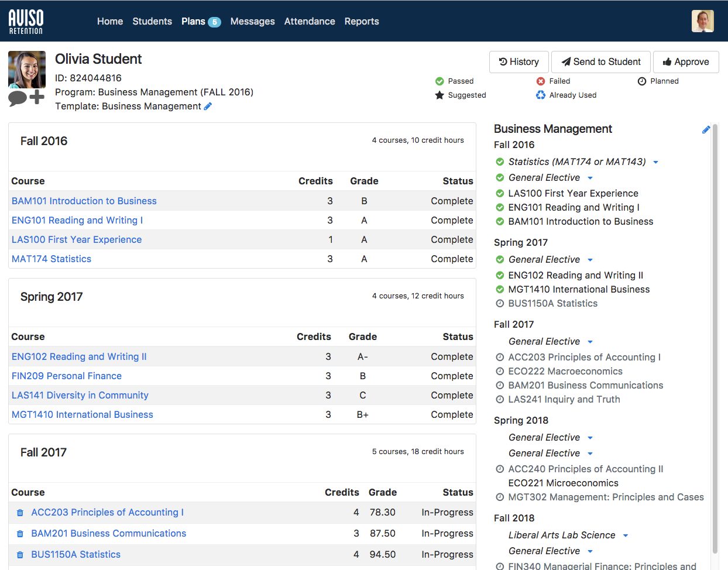The height and width of the screenshot is (570, 728).
Task: Open the Attendance menu item
Action: (310, 21)
